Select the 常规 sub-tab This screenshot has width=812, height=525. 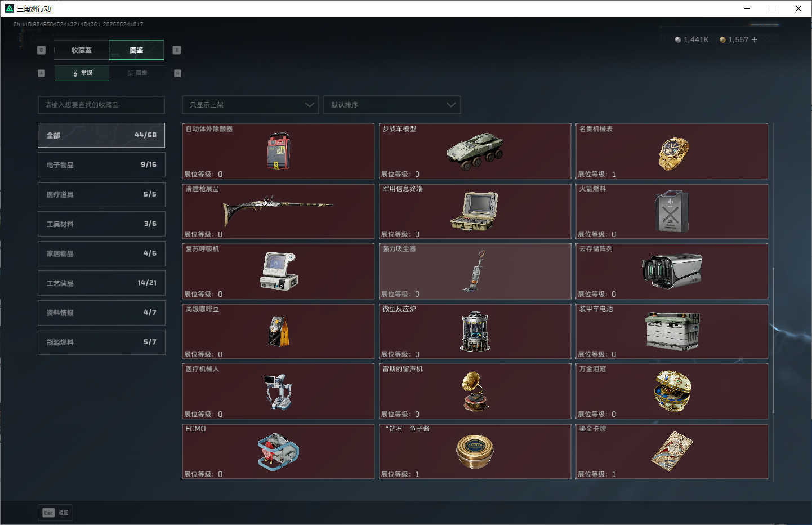82,73
